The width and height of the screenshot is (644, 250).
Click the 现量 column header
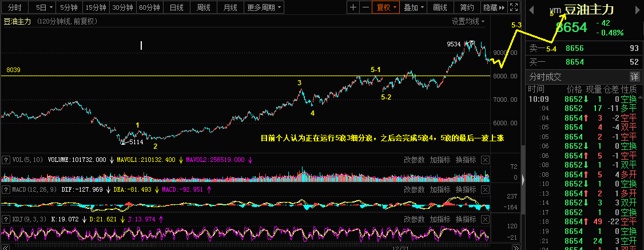[x=594, y=89]
